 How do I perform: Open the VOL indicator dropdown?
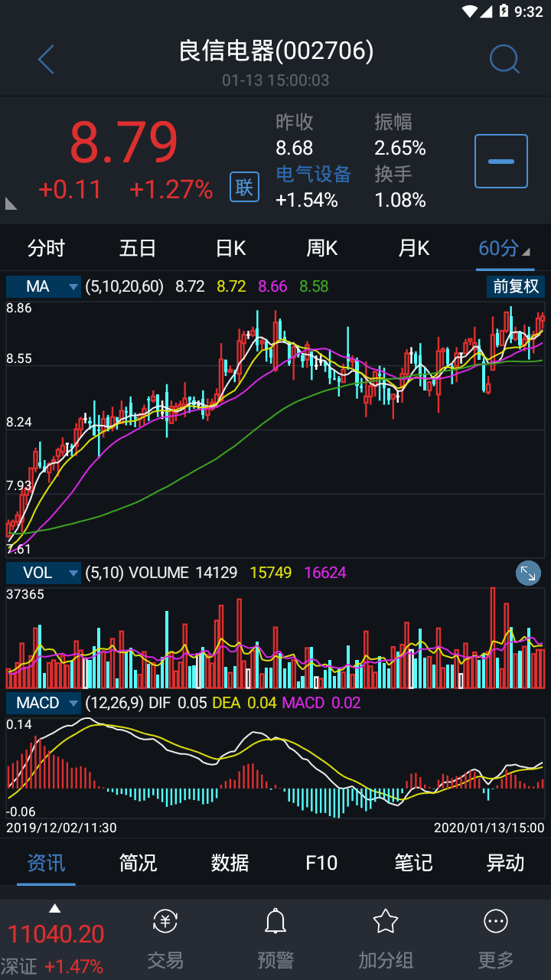[x=44, y=573]
